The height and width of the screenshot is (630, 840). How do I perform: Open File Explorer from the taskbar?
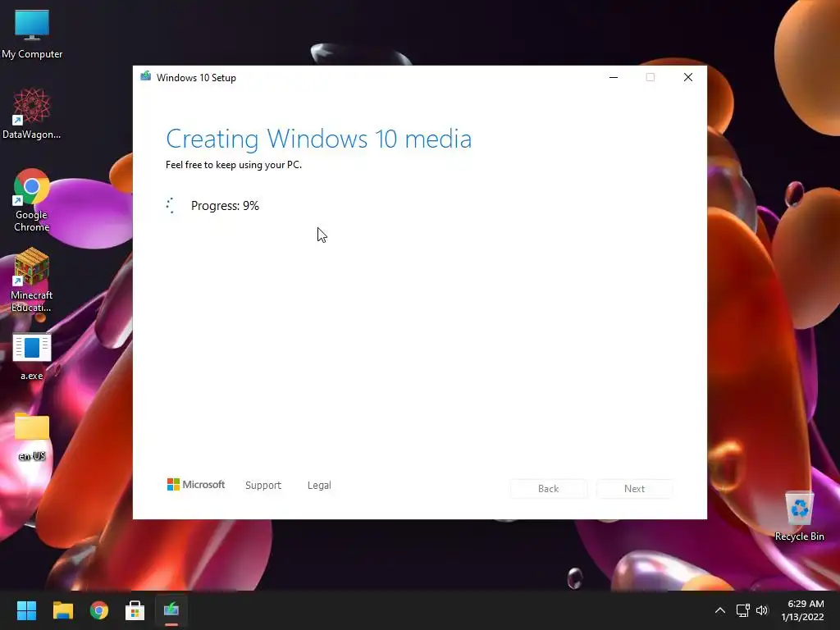[x=62, y=610]
